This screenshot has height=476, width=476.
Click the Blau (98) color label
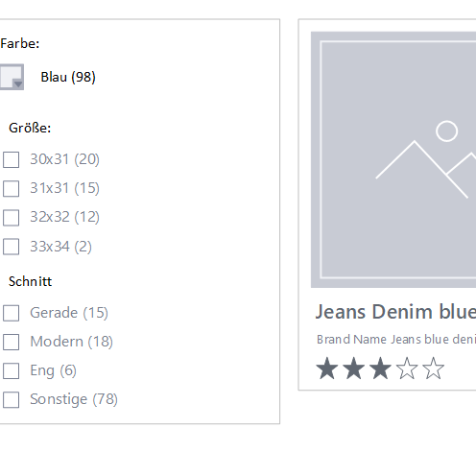pyautogui.click(x=68, y=77)
